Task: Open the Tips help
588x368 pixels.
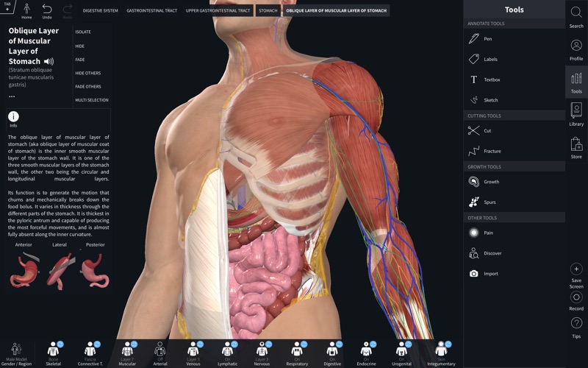Action: click(x=576, y=328)
